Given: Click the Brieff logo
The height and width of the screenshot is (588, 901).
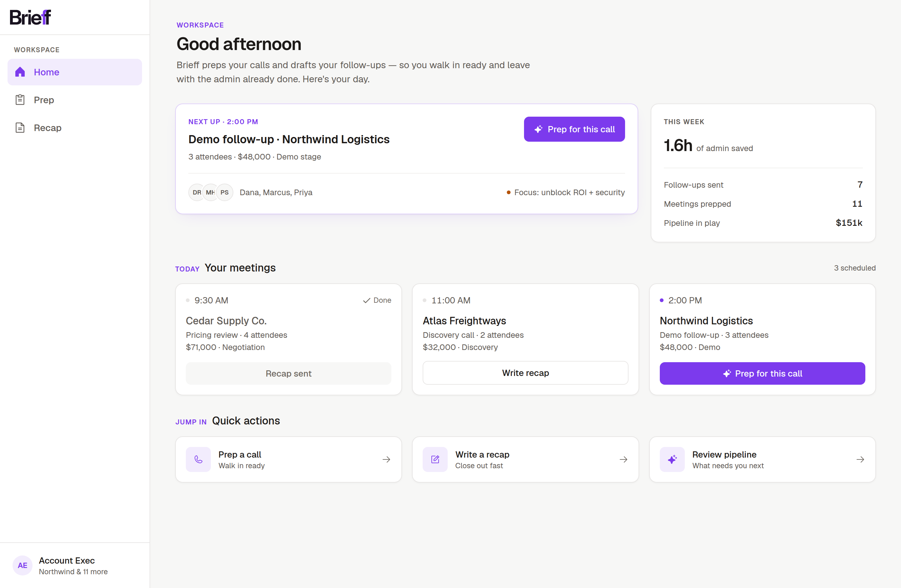Looking at the screenshot, I should pos(30,17).
